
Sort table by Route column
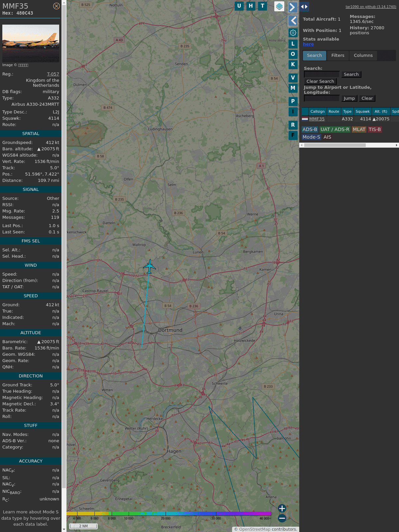334,112
